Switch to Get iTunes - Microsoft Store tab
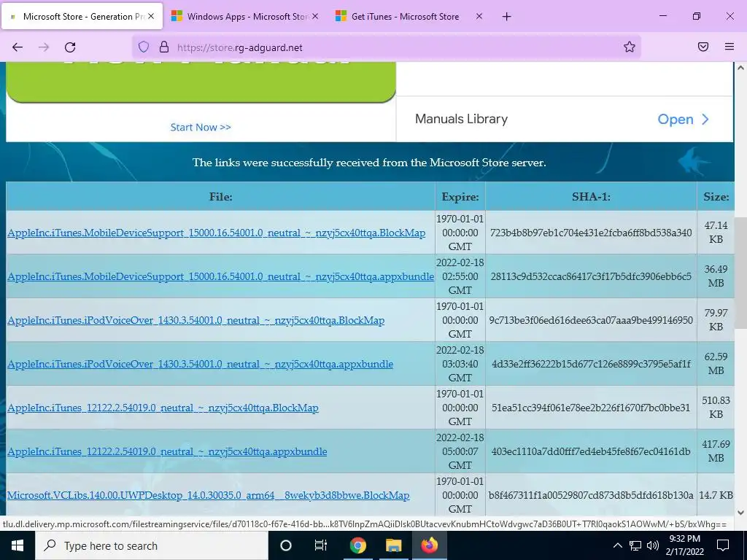 (x=407, y=16)
